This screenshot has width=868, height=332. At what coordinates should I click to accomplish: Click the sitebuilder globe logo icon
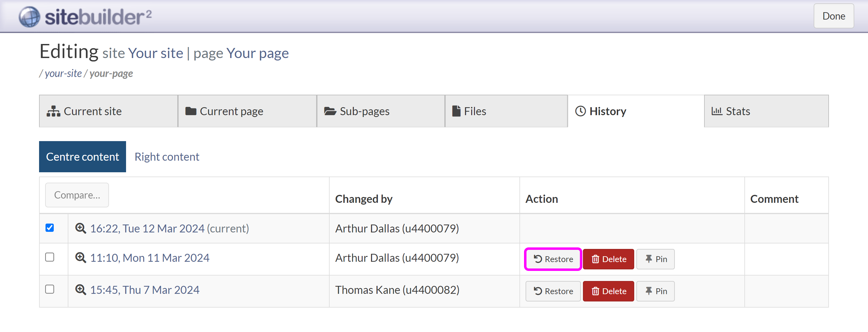29,16
